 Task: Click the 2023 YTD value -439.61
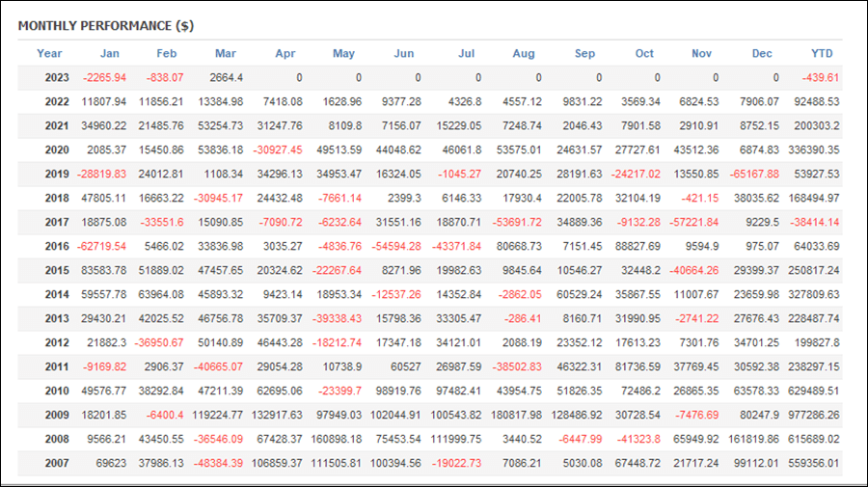click(x=821, y=78)
